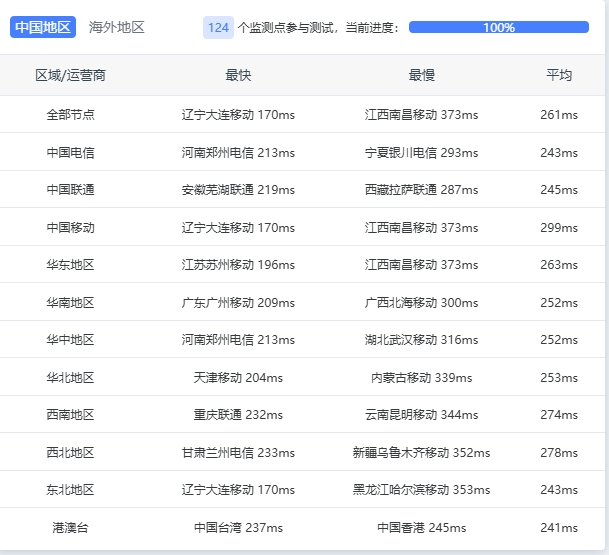Screen dimensions: 609x555
Task: Click 广西北海移动 300ms cell
Action: [421, 302]
